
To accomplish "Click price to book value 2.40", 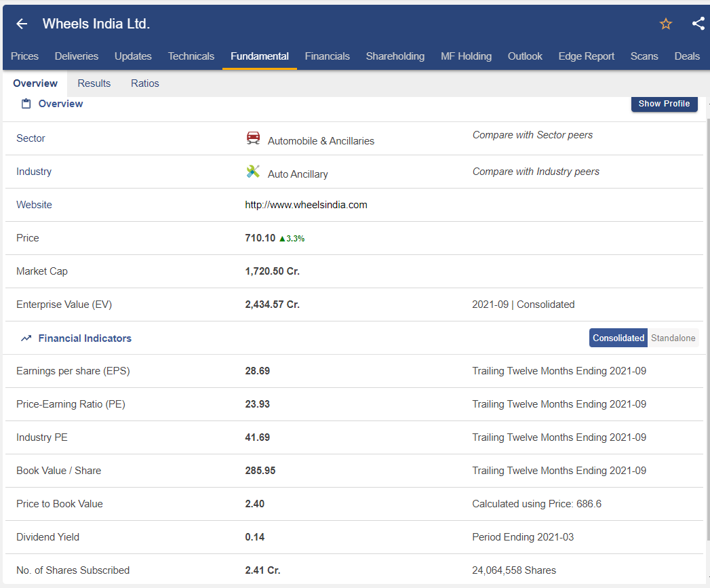I will point(254,504).
